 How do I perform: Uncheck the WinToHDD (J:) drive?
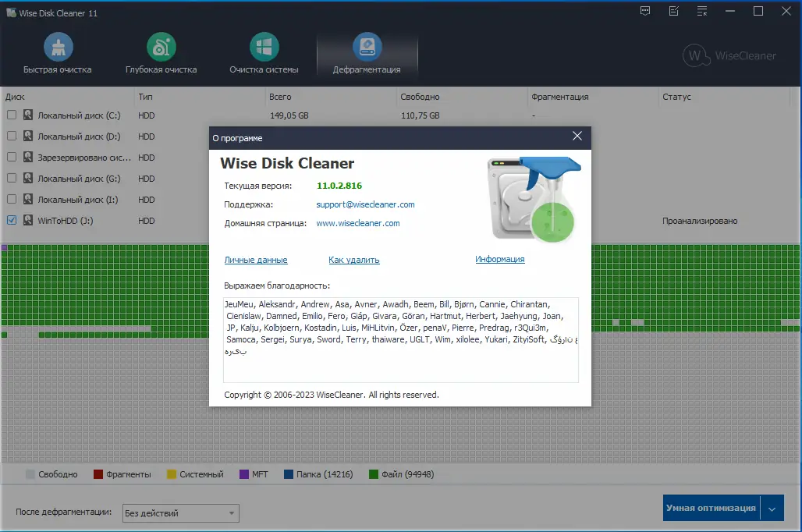(x=11, y=220)
